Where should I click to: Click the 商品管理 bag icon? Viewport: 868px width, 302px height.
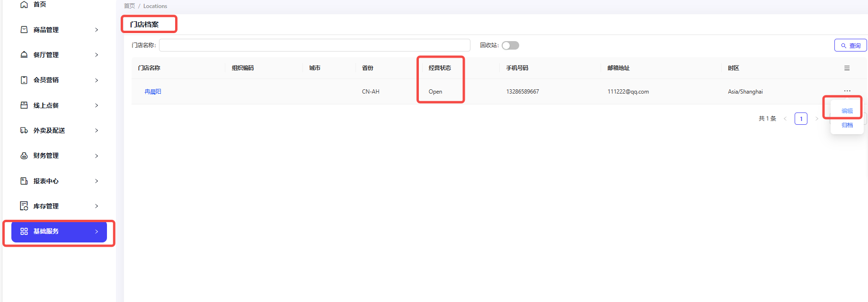point(24,29)
